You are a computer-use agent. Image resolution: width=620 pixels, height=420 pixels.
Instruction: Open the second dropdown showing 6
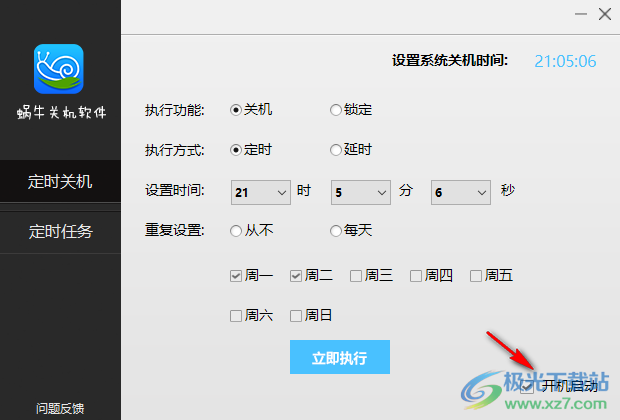[461, 193]
